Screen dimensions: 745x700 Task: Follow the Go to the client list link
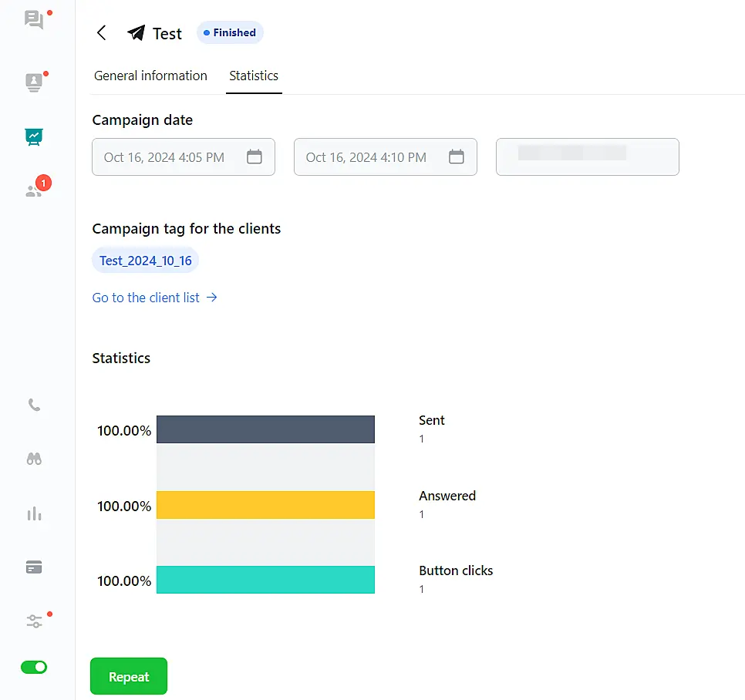(x=154, y=298)
